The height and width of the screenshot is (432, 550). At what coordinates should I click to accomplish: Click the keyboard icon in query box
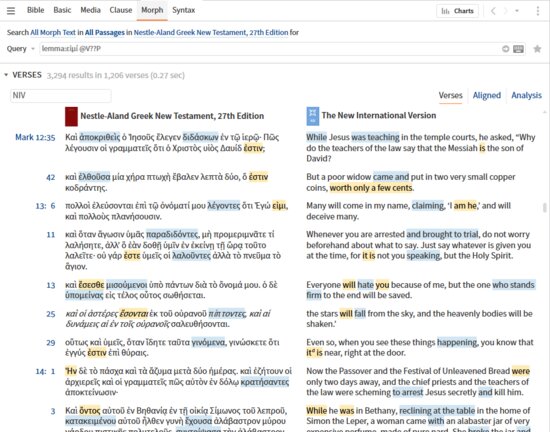(x=518, y=49)
